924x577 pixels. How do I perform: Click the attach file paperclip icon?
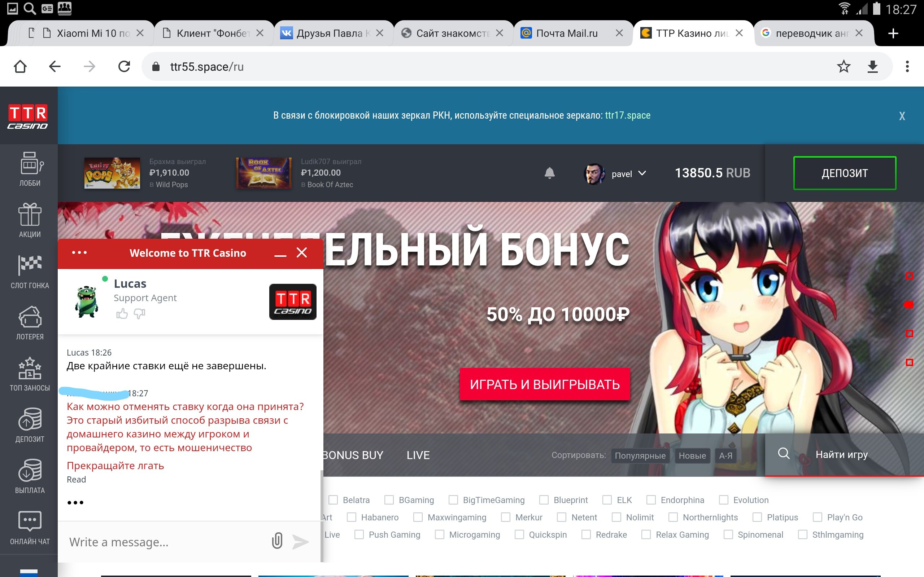pyautogui.click(x=277, y=541)
